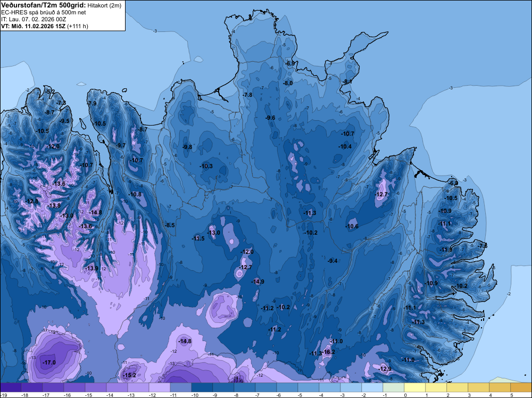Click the '-17.0' temperature label
Image resolution: width=532 pixels, height=398 pixels.
pos(49,363)
